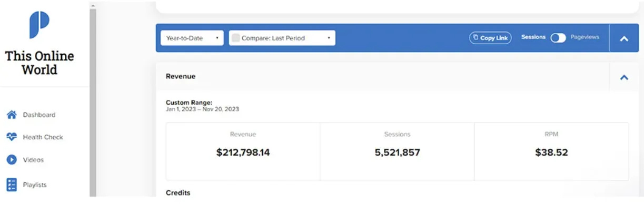Click the Revenue card label
Screen dimensions: 644x204
click(243, 135)
